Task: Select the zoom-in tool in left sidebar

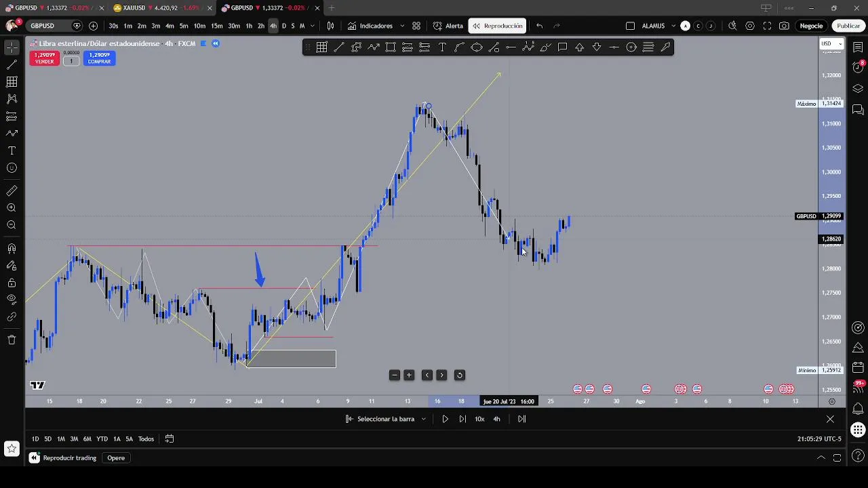Action: (12, 208)
